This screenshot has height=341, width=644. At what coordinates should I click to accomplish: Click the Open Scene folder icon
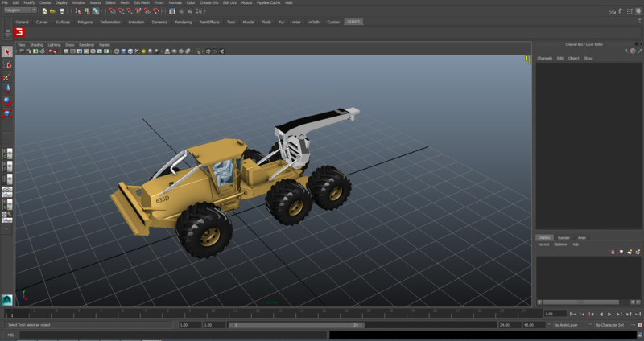[52, 11]
